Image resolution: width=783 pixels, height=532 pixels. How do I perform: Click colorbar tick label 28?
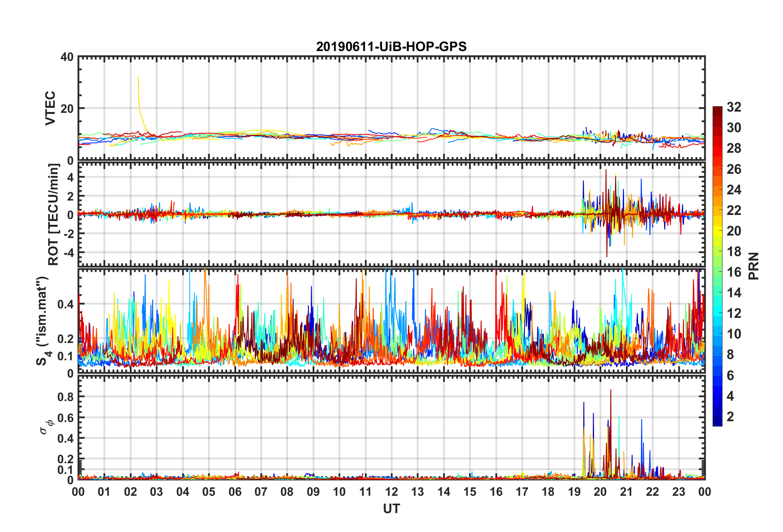tap(734, 148)
